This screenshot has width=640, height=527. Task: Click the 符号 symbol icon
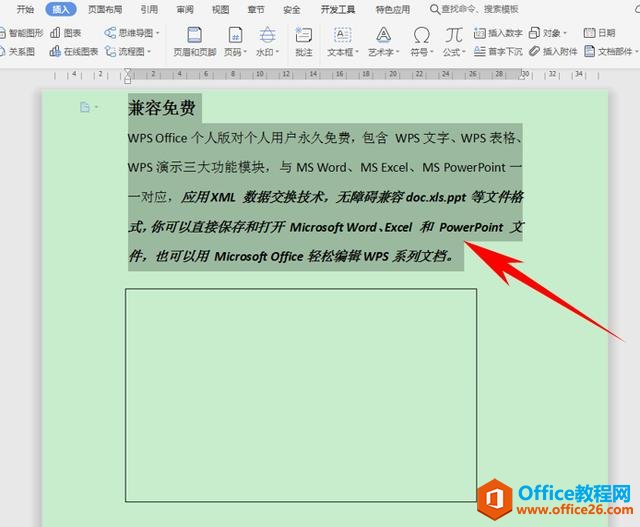tap(421, 35)
